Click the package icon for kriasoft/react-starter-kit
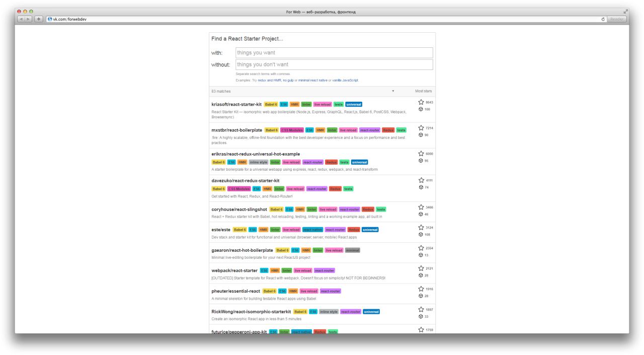 click(x=421, y=109)
